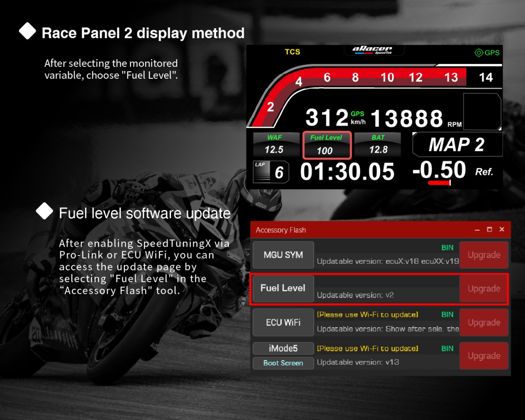The image size is (525, 420).
Task: Close the Accessory Flash window
Action: click(x=502, y=229)
